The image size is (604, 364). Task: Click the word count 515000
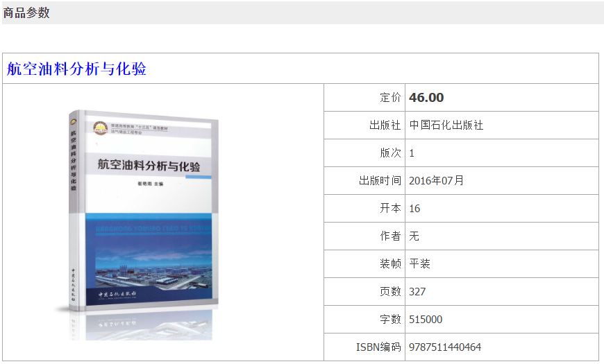(x=426, y=320)
